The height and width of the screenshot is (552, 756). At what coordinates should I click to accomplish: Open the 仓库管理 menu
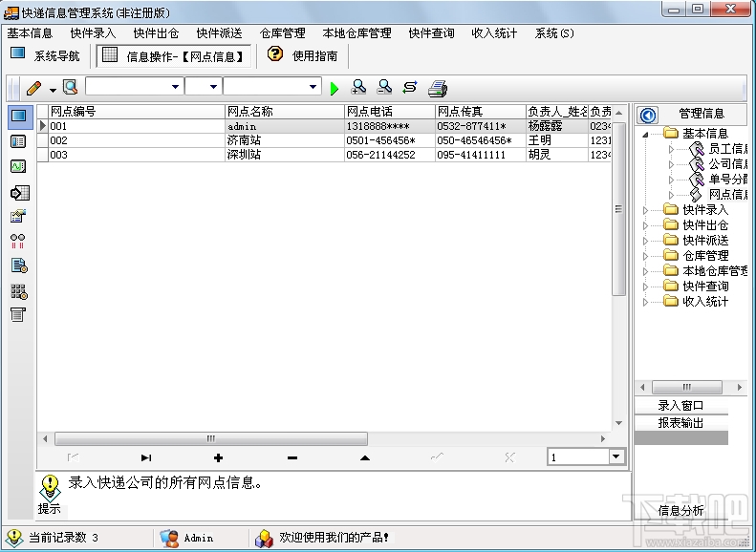[x=283, y=33]
